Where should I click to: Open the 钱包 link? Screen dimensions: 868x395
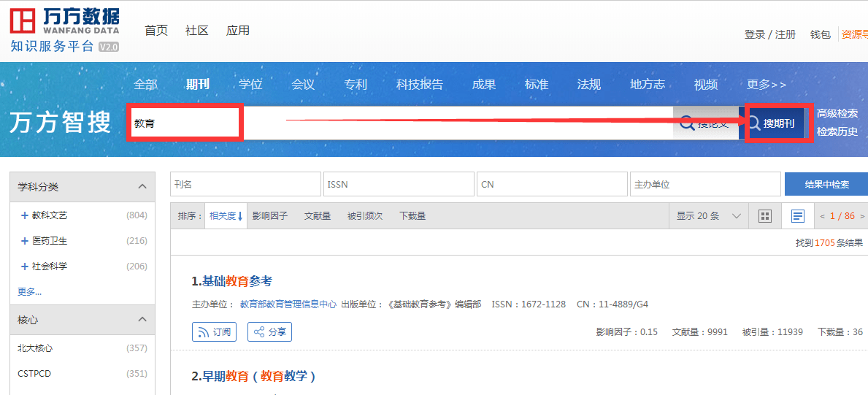tap(821, 34)
